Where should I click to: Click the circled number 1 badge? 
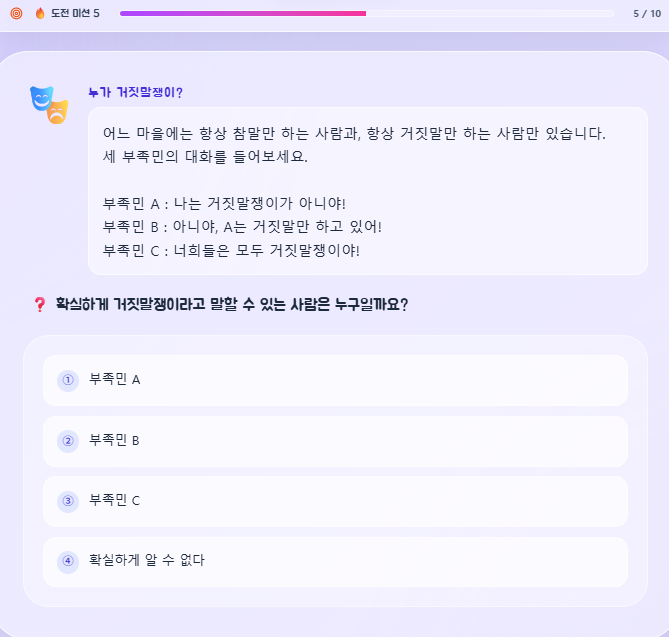coord(68,380)
